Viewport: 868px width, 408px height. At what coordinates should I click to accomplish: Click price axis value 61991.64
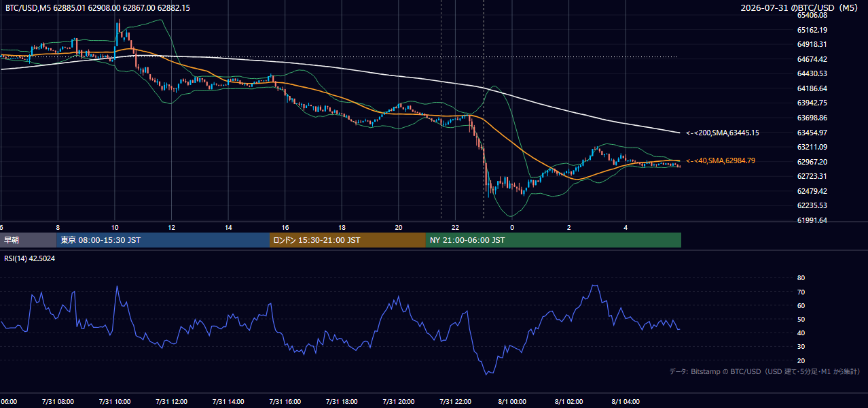(812, 220)
